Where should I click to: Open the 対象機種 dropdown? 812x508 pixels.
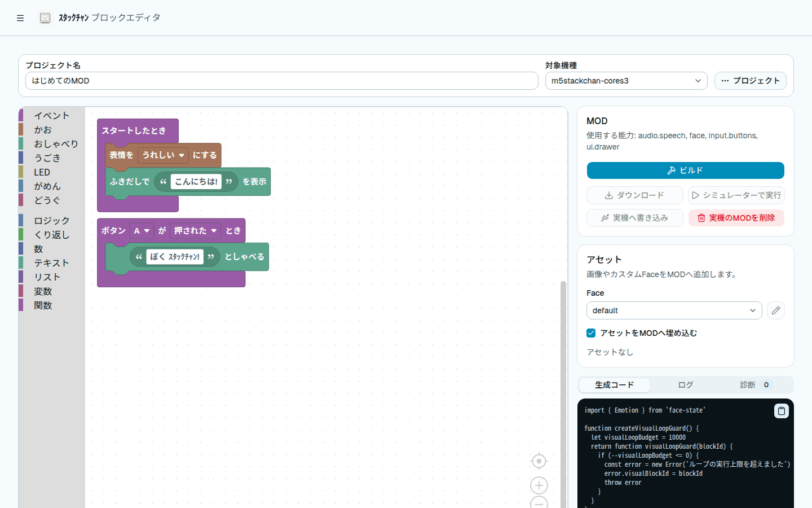[626, 81]
